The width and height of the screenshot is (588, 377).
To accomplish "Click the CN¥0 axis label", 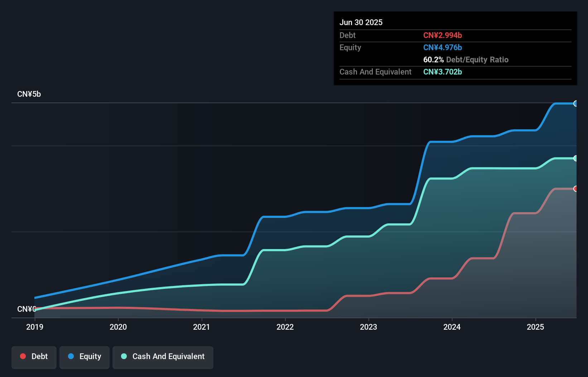I will [x=27, y=309].
